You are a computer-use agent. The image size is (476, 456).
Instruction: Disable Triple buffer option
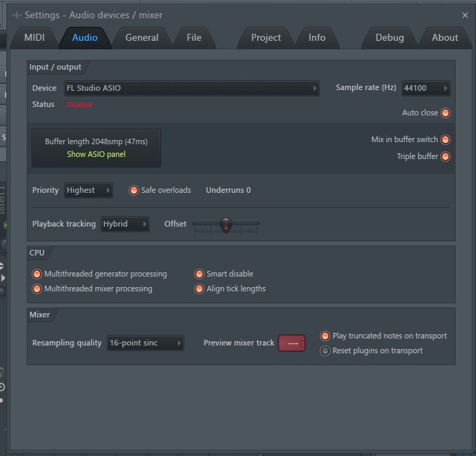445,156
